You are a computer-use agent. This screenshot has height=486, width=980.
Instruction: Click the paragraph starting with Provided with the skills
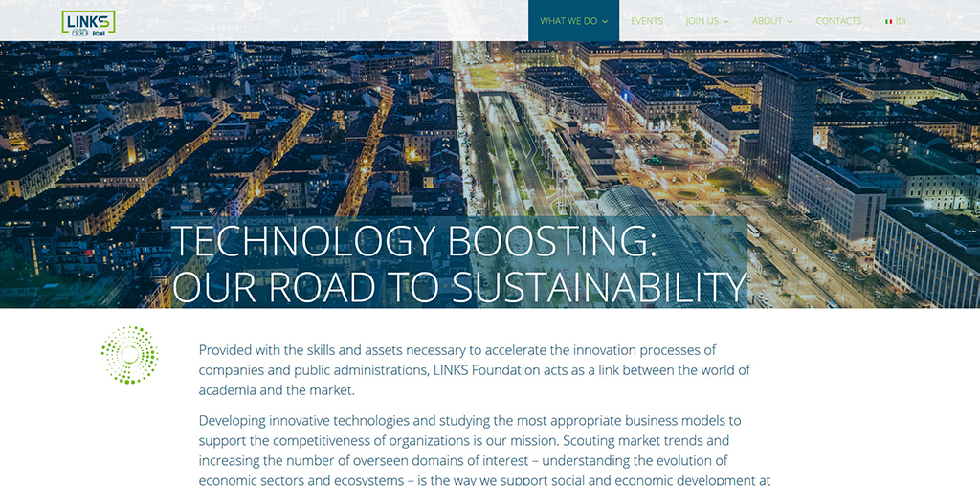pyautogui.click(x=474, y=370)
